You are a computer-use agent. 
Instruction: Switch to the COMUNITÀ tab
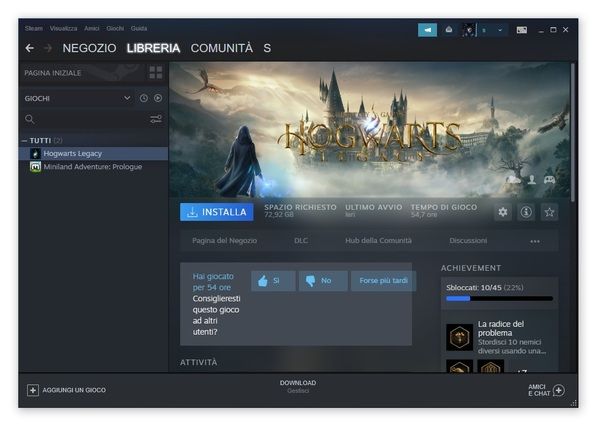click(222, 48)
